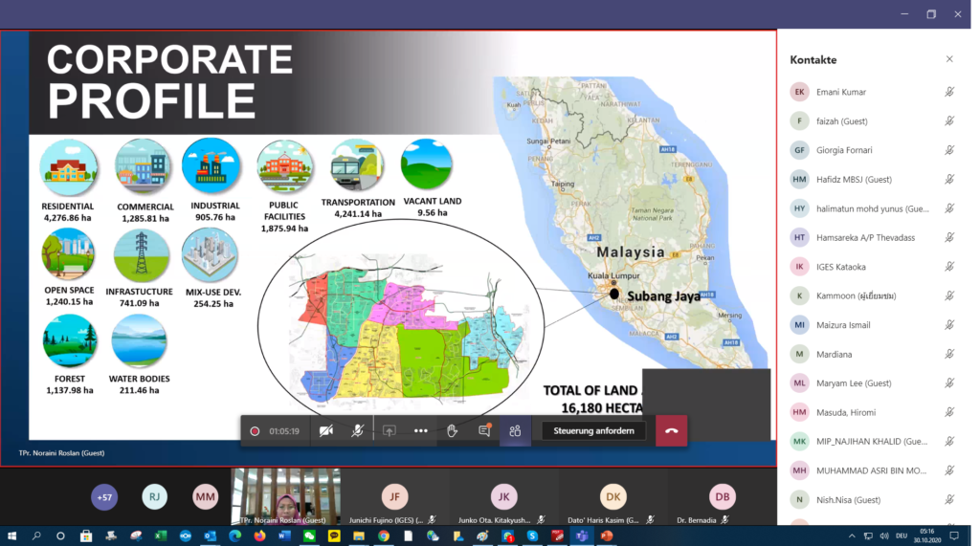Unmute the microphone in meeting toolbar

(357, 431)
